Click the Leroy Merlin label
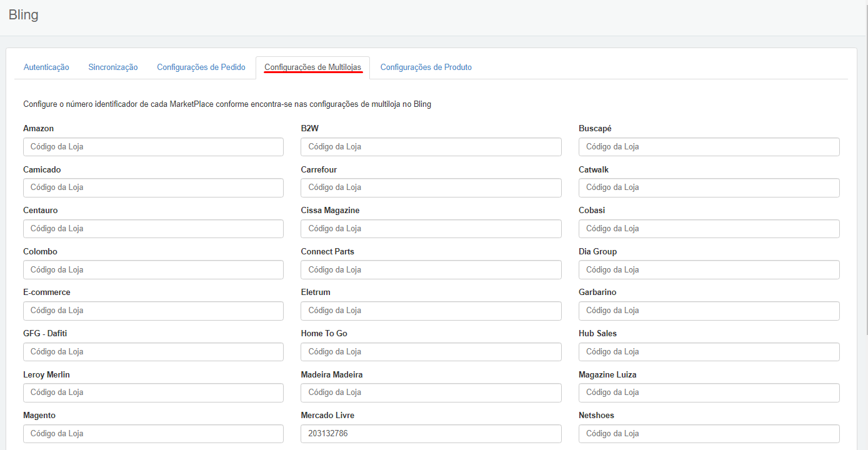The image size is (868, 450). click(x=46, y=374)
